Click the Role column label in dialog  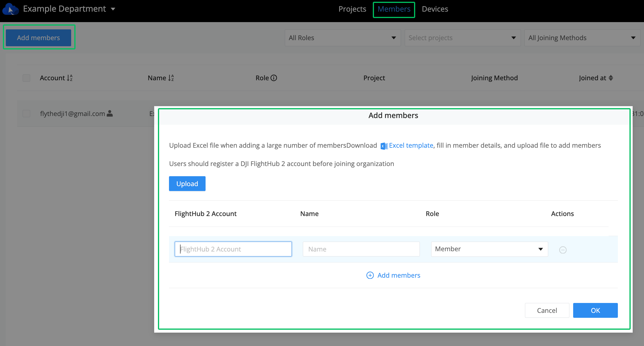[x=432, y=214]
